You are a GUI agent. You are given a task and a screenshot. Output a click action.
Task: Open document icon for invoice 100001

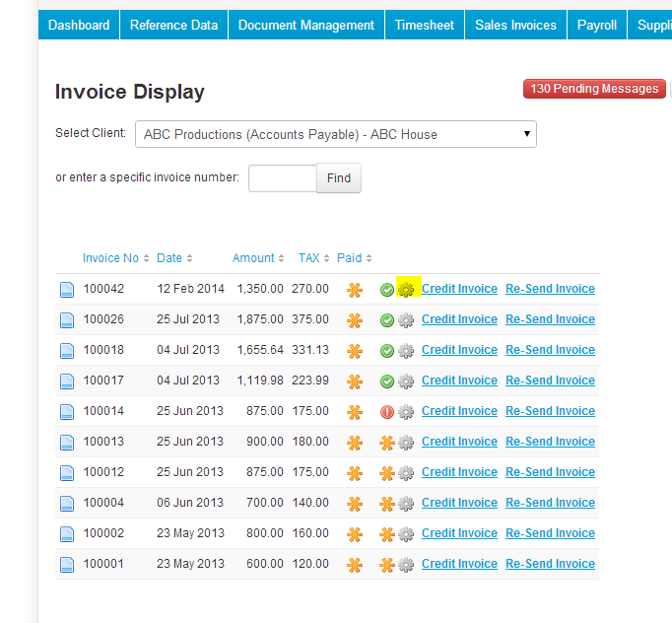click(x=67, y=565)
